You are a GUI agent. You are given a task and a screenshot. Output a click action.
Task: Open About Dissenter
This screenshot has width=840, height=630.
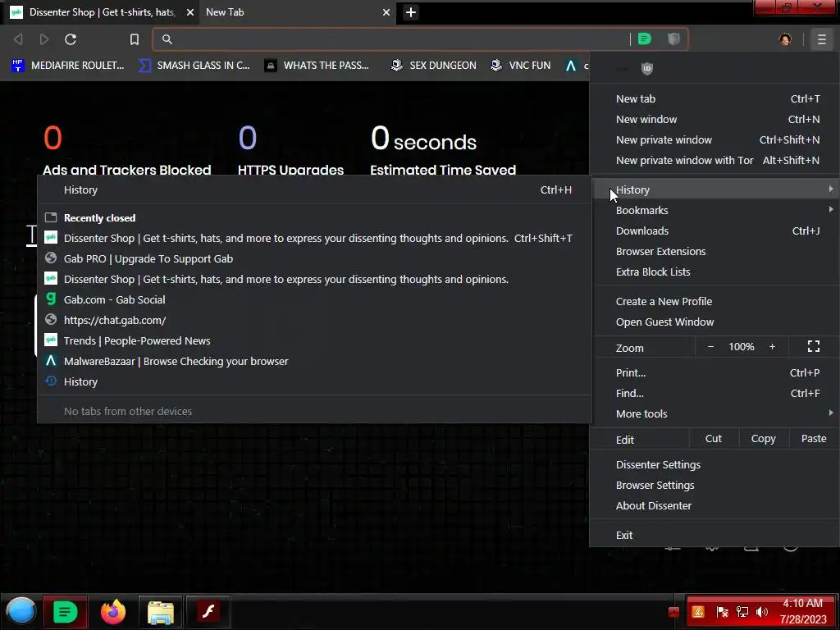coord(715,505)
